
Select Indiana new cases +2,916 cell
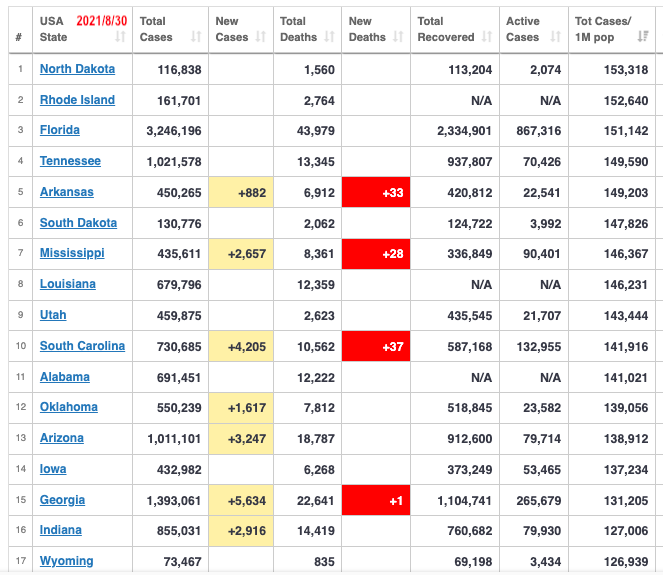241,531
